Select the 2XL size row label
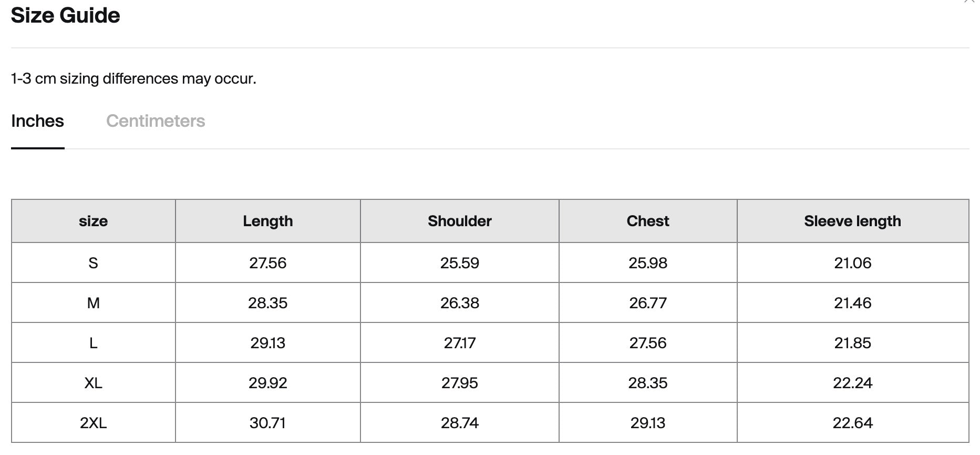 coord(93,423)
